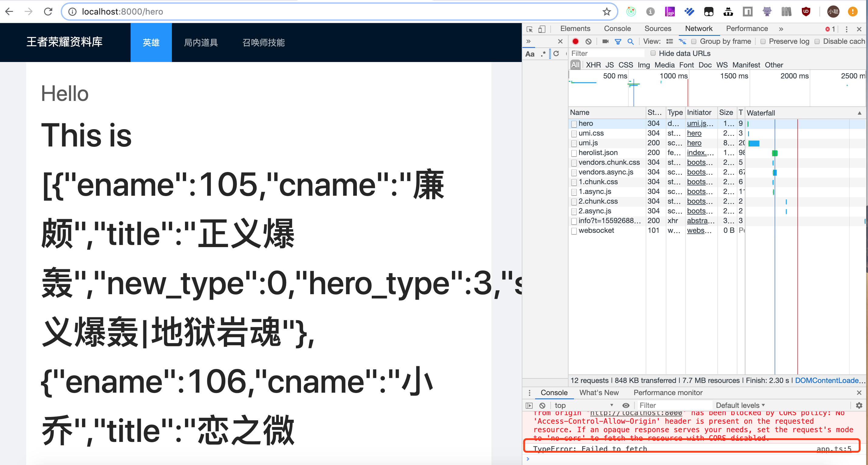
Task: Open the app.ts:5 source link
Action: click(x=834, y=449)
